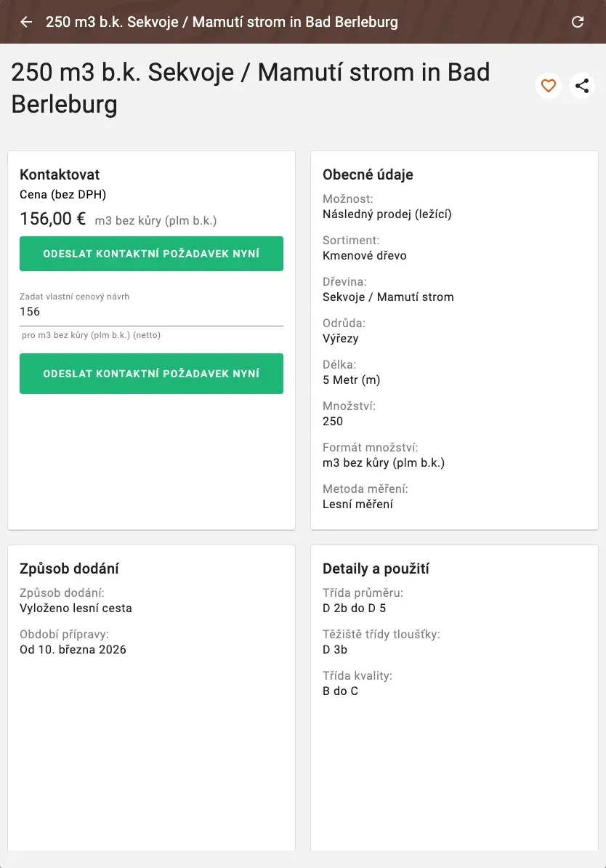The height and width of the screenshot is (868, 606).
Task: Select value 5 Metr (m)
Action: point(352,380)
